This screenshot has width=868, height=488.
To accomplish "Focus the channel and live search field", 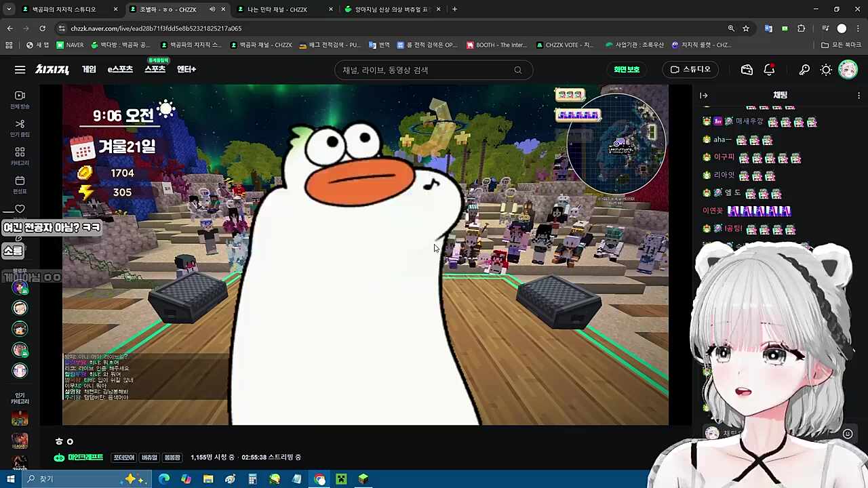I will [x=426, y=70].
